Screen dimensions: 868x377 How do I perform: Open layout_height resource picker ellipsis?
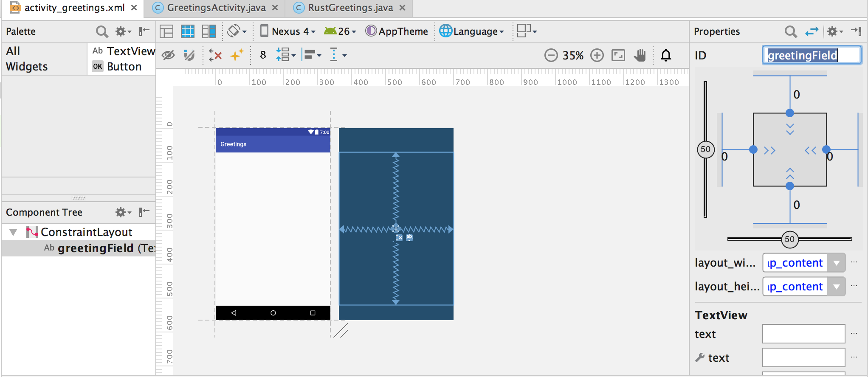[x=854, y=286]
